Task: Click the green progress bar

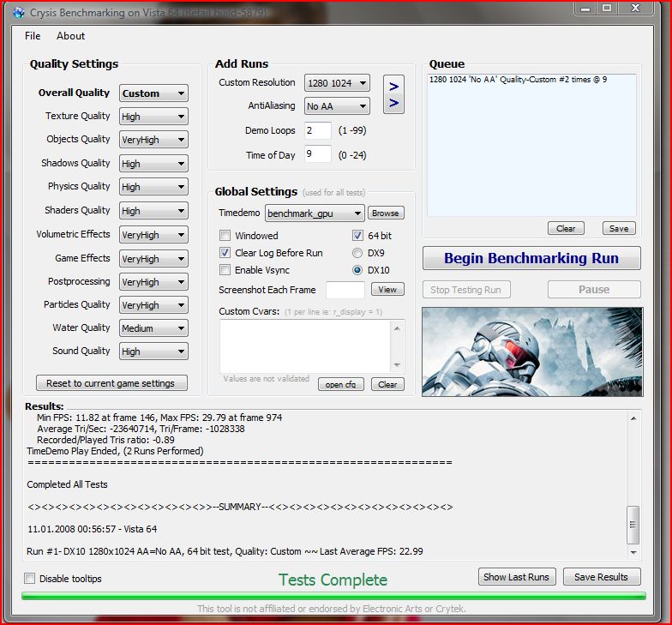Action: (333, 596)
